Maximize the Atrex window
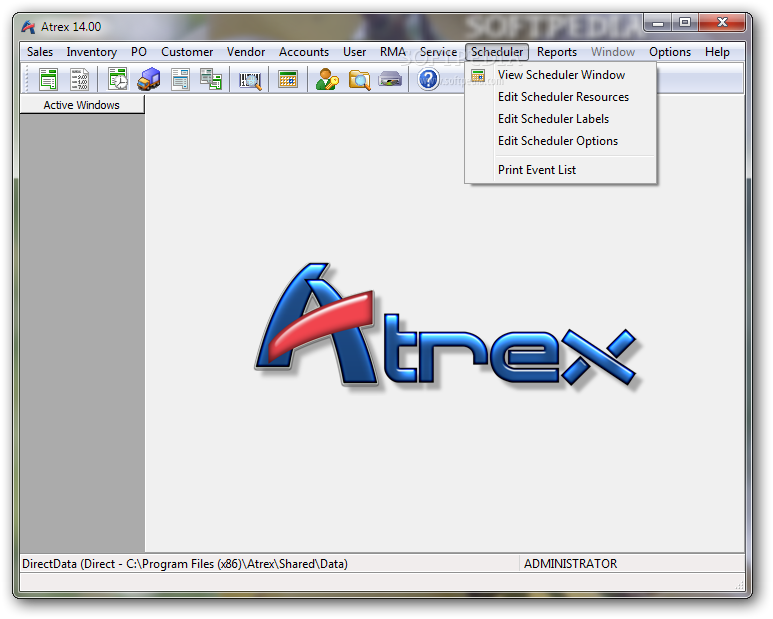 click(685, 23)
